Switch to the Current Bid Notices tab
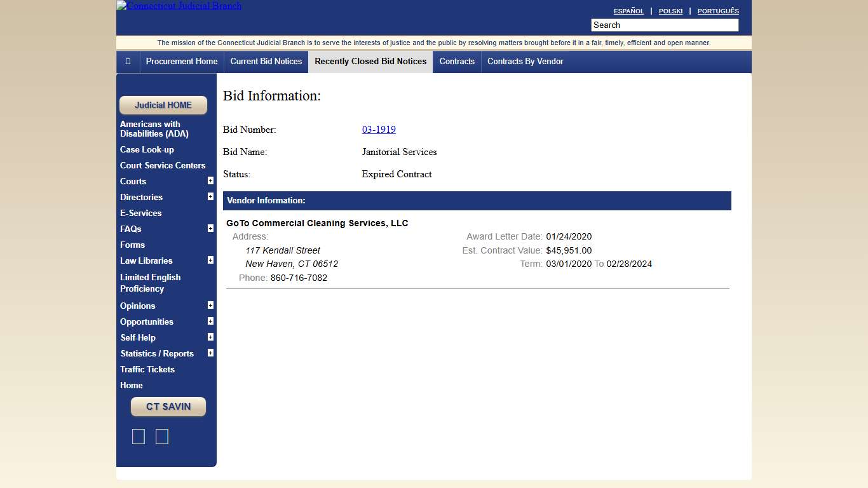 click(266, 62)
